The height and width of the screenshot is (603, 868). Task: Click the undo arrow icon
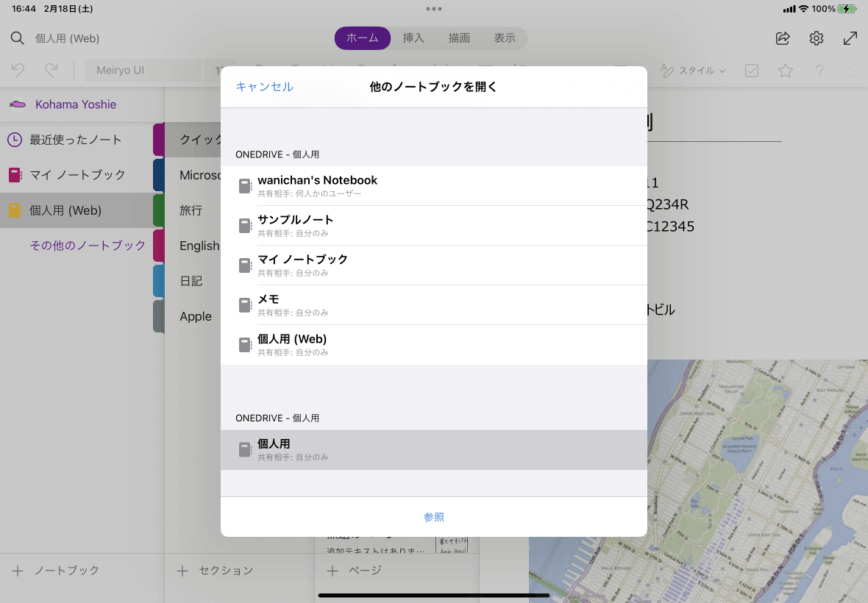pos(18,71)
